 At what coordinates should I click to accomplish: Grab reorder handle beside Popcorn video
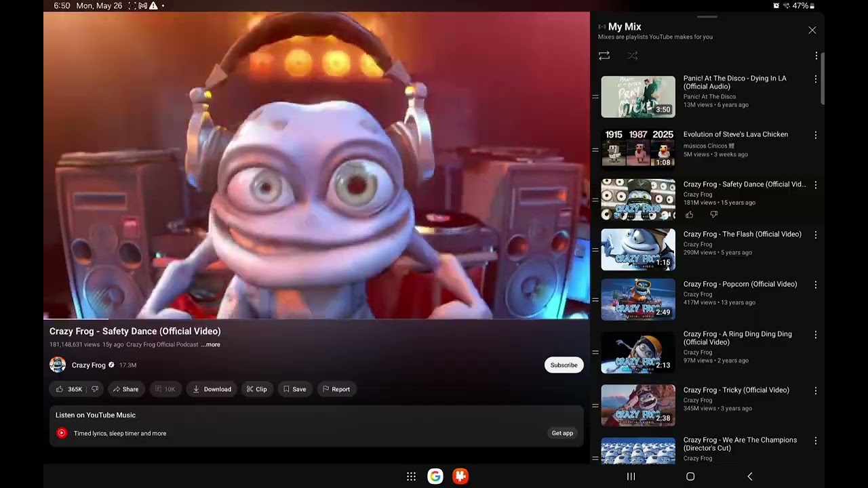tap(595, 300)
